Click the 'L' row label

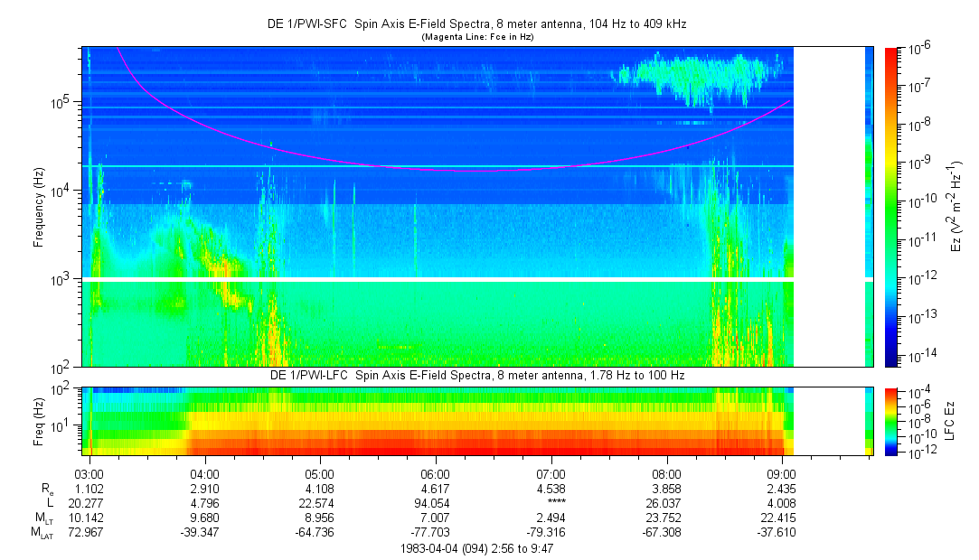point(51,503)
